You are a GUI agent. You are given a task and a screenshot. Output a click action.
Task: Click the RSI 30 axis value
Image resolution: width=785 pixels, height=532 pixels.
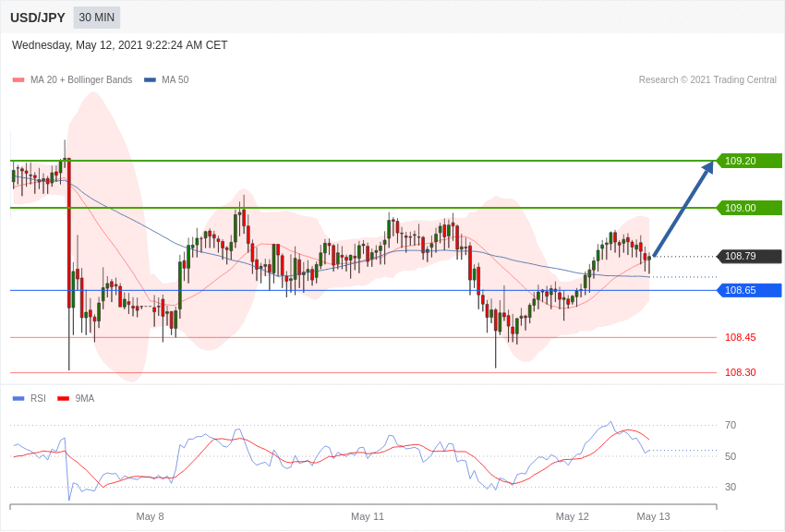pos(731,487)
